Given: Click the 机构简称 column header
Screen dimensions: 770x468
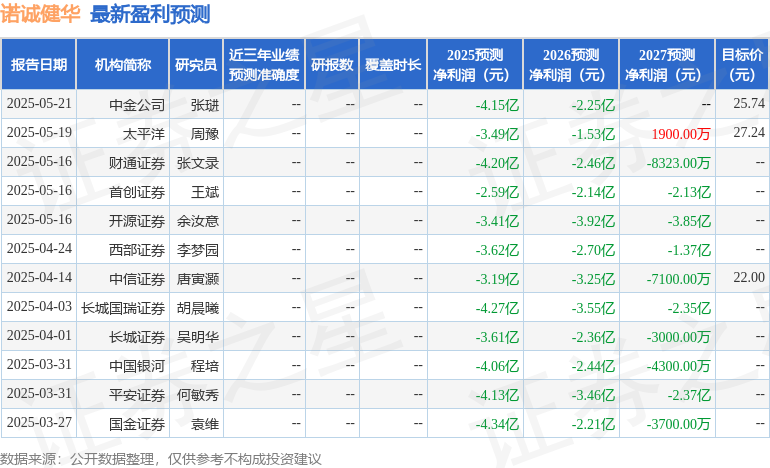Looking at the screenshot, I should pyautogui.click(x=123, y=64).
